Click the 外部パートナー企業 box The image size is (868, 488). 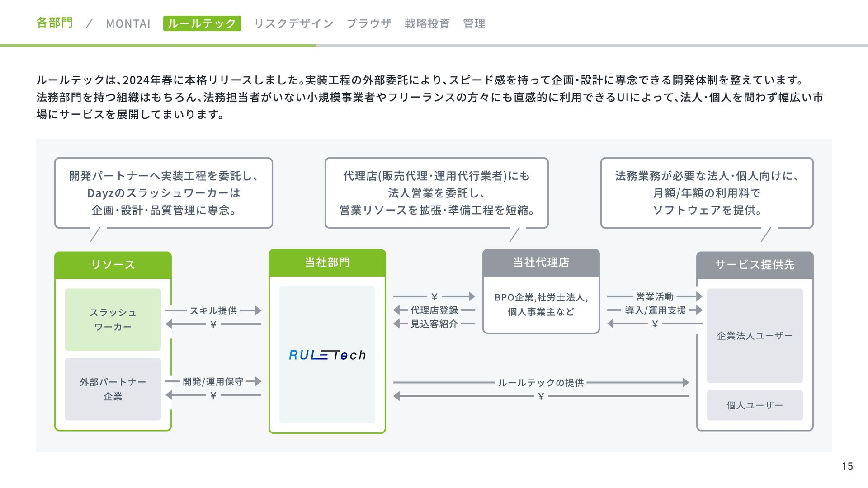pos(113,389)
